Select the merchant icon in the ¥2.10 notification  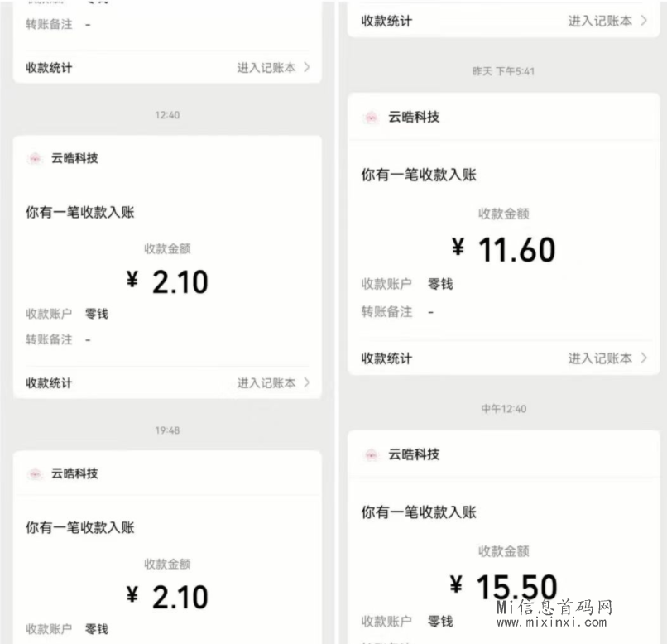(36, 158)
